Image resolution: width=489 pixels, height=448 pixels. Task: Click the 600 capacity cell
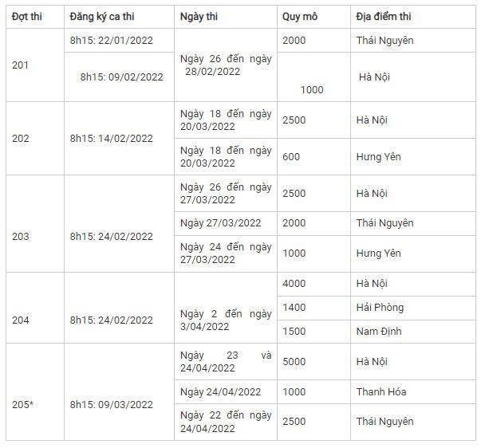291,156
